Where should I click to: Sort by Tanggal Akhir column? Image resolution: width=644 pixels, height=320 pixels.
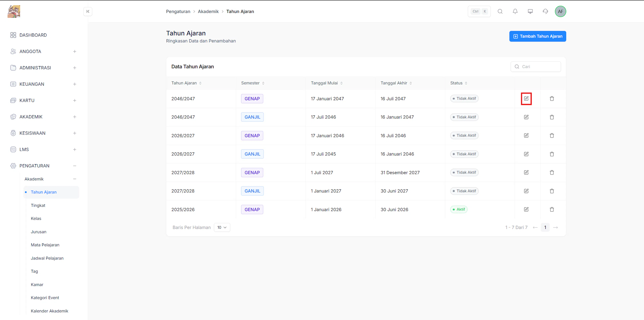point(396,83)
